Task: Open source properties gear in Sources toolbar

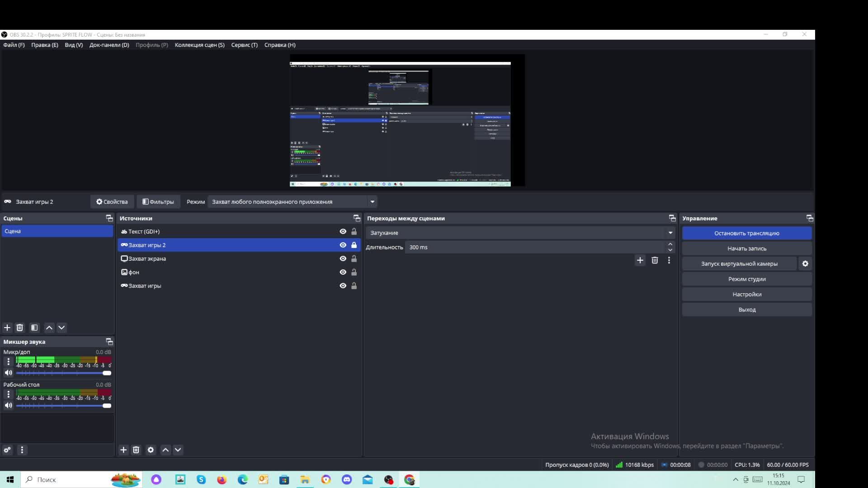Action: tap(151, 450)
